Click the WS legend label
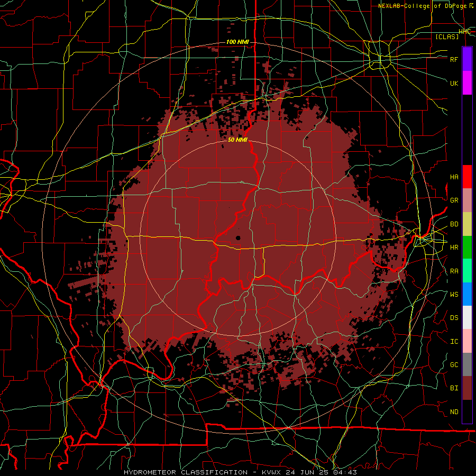 454,295
